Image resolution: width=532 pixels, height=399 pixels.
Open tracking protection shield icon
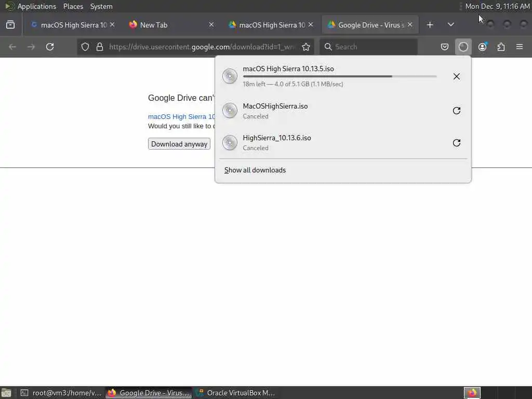(x=85, y=47)
